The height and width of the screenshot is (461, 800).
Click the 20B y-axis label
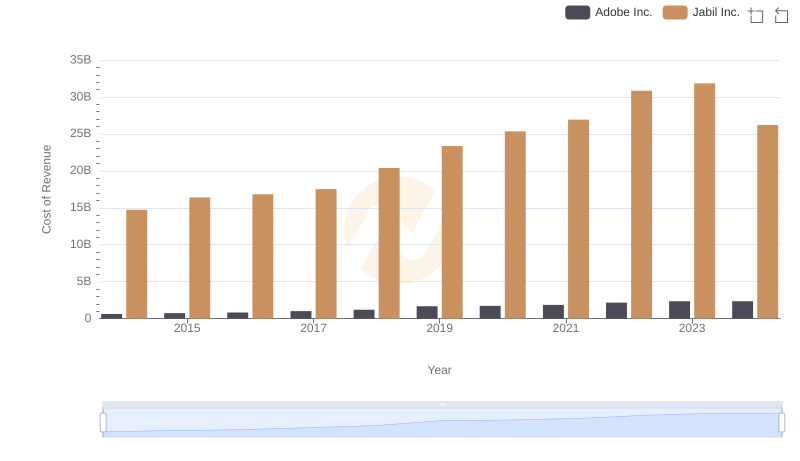(81, 170)
